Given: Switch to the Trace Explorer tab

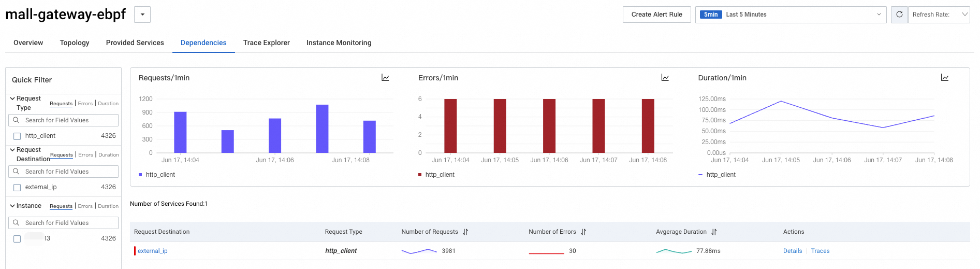Looking at the screenshot, I should click(x=267, y=43).
